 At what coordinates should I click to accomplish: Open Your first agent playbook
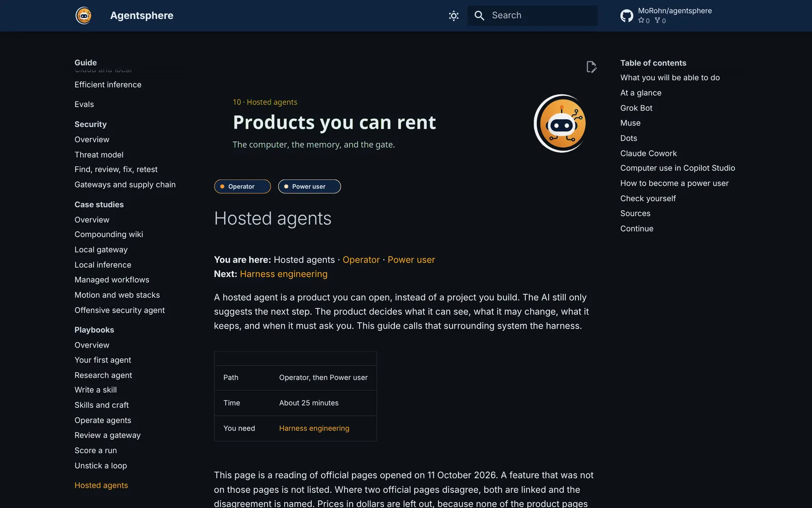pos(103,360)
